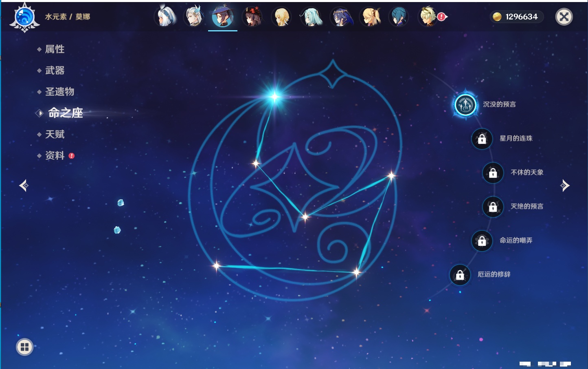The height and width of the screenshot is (369, 588).
Task: Open the grid menu button
Action: pos(24,347)
